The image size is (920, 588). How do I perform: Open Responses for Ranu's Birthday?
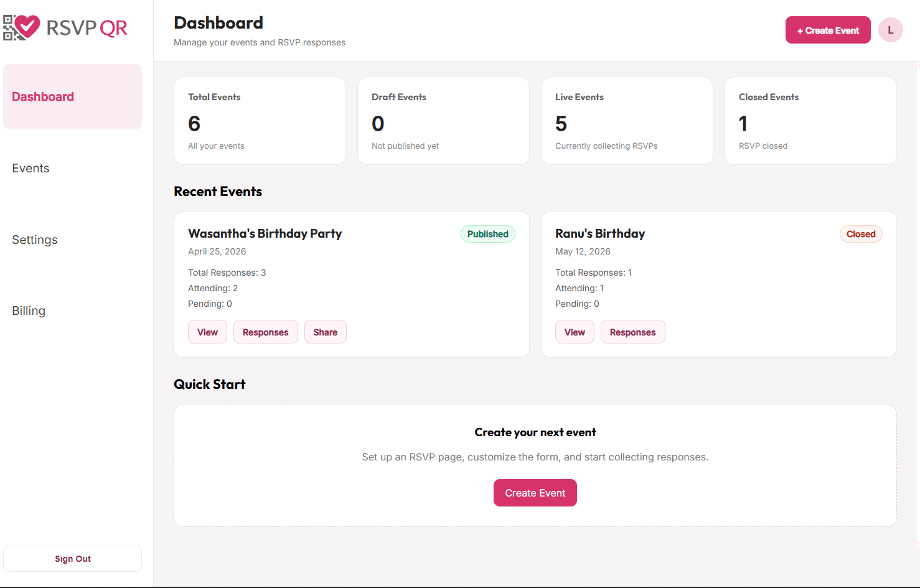(632, 332)
